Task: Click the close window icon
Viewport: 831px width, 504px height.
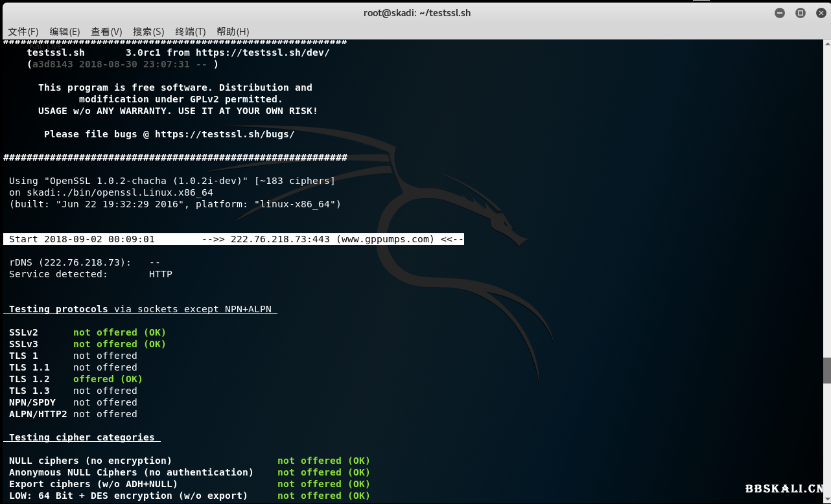Action: (x=821, y=12)
